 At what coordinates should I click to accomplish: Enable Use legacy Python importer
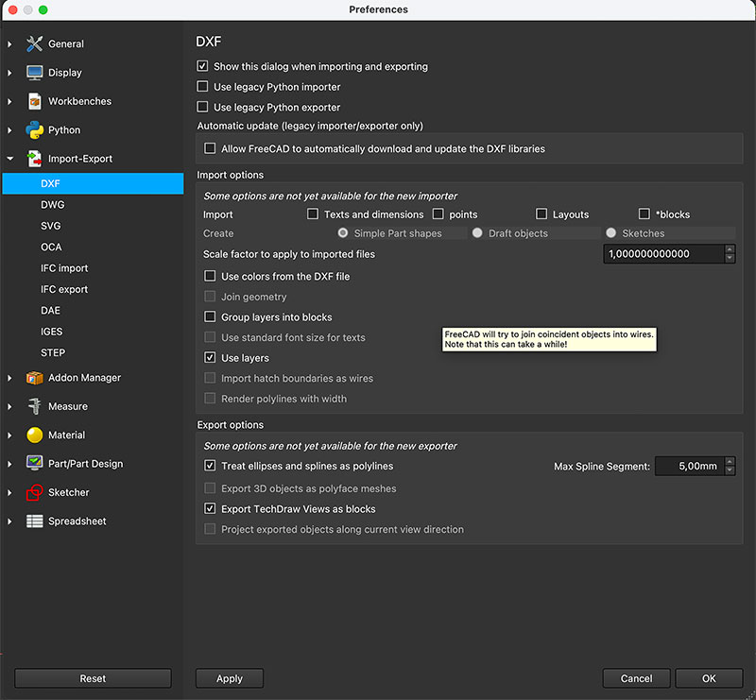tap(202, 86)
